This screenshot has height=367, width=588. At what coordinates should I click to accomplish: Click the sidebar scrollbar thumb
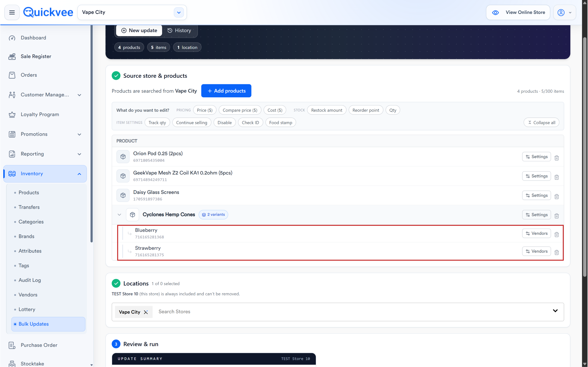[91, 134]
